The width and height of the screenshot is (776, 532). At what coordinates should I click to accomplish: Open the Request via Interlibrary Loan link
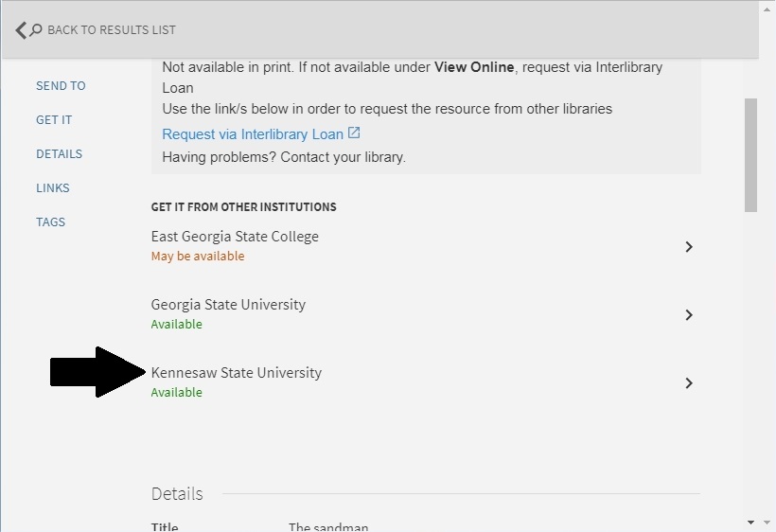click(253, 134)
